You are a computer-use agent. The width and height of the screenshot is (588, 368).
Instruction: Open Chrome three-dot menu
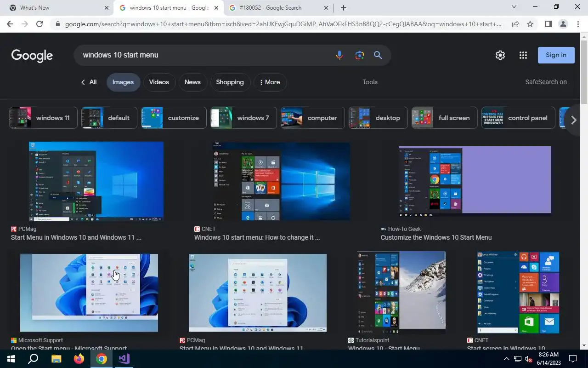578,24
